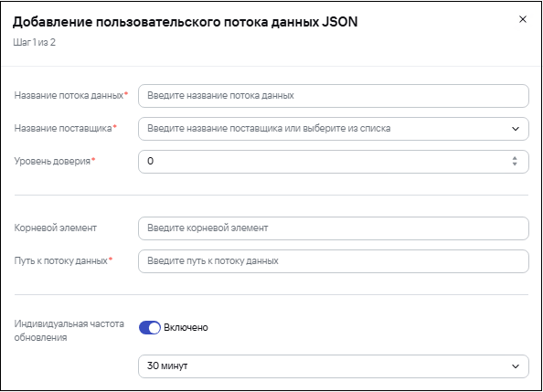The image size is (543, 392).
Task: Click the root element input field
Action: [x=333, y=228]
